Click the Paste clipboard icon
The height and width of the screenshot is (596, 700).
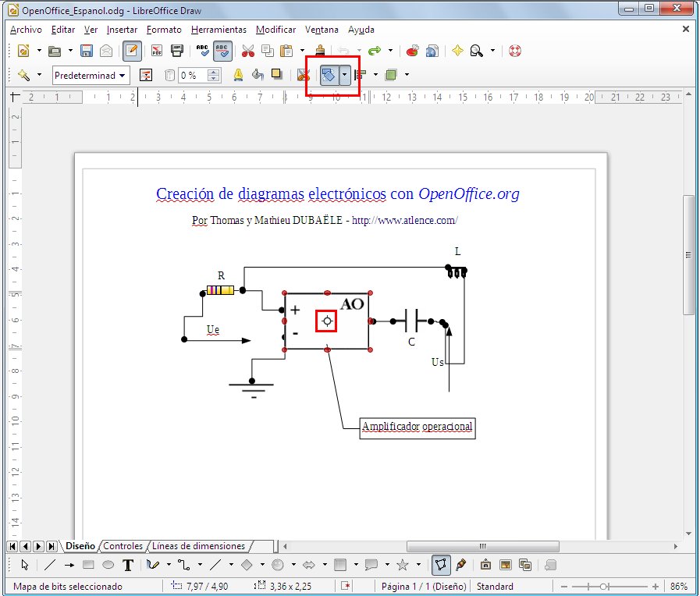point(286,51)
